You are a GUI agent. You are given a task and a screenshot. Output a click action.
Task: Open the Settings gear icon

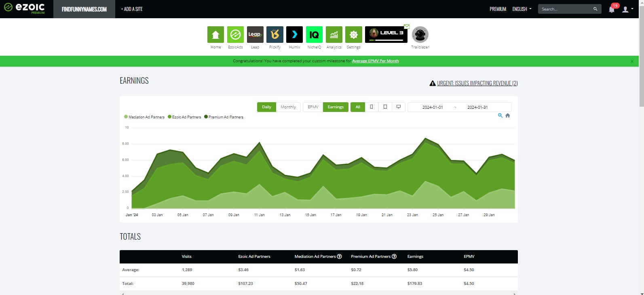354,35
